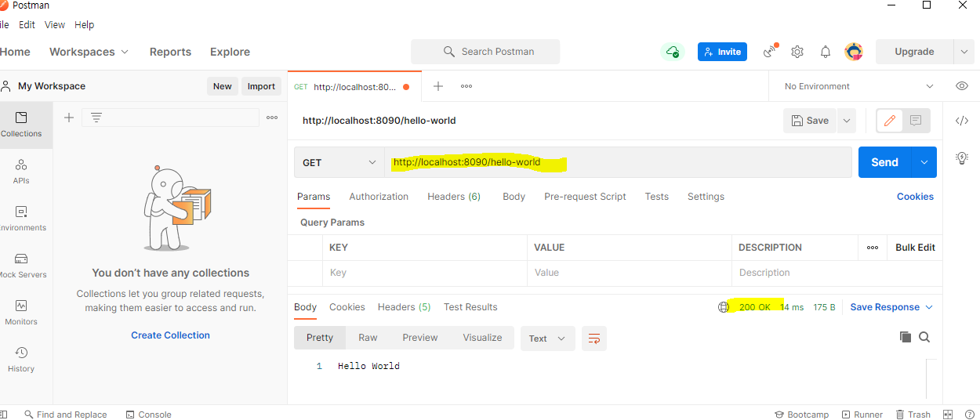Open capture requests satellite icon

point(770,52)
